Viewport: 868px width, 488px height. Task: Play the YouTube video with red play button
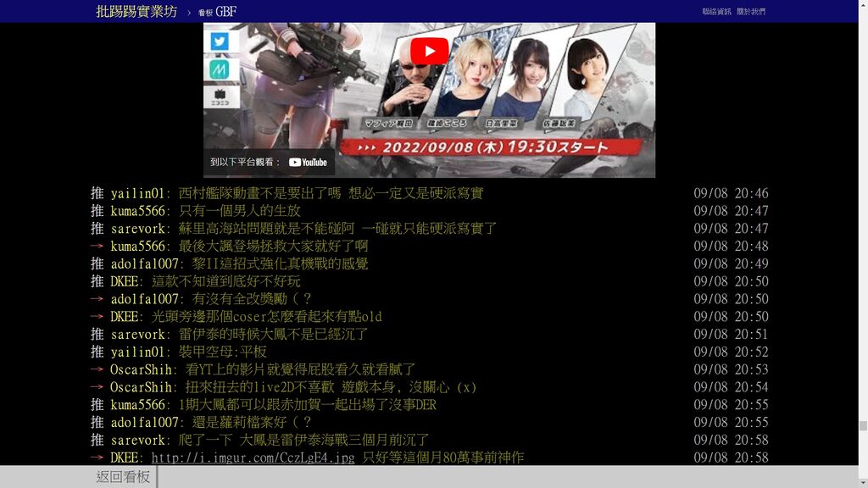point(430,51)
